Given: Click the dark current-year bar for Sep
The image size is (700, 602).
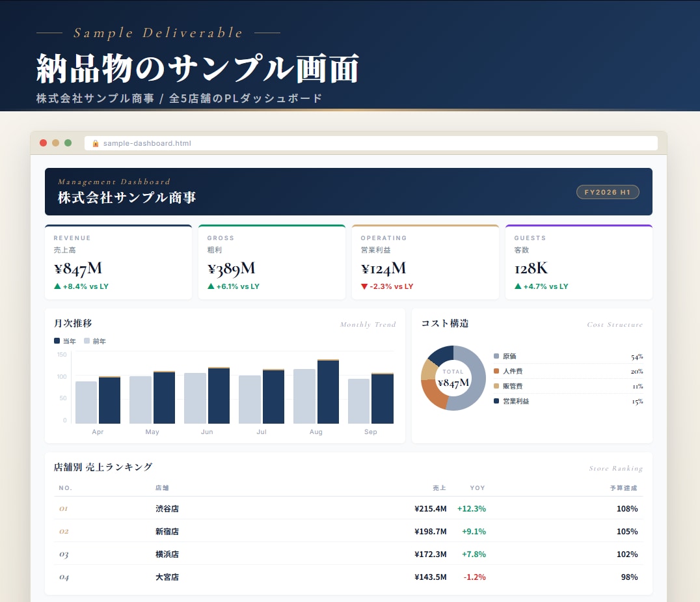Looking at the screenshot, I should tap(383, 398).
